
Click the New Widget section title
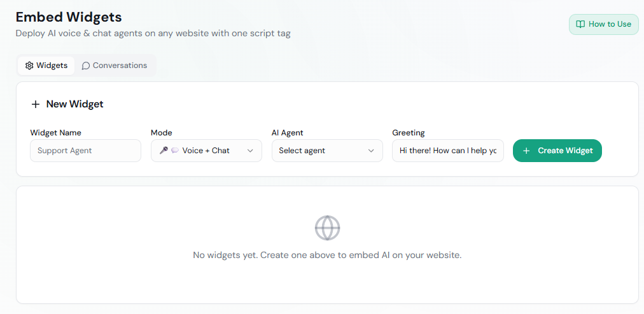point(74,104)
